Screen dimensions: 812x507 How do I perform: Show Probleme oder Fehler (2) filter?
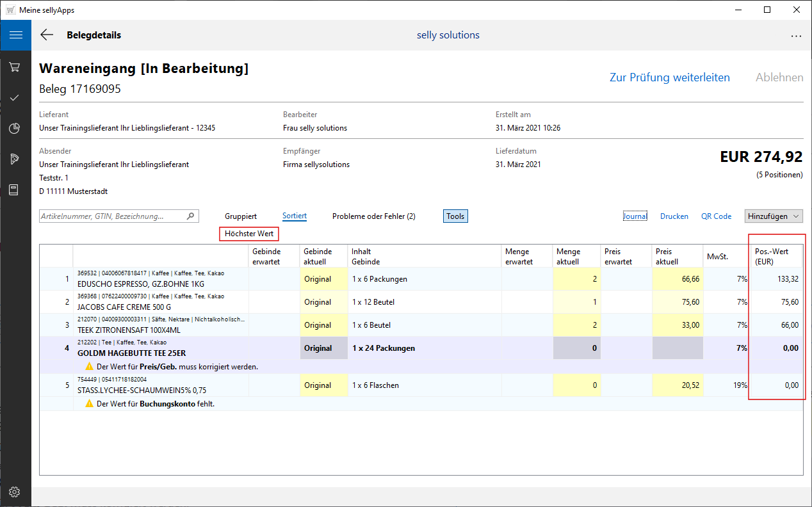click(373, 216)
